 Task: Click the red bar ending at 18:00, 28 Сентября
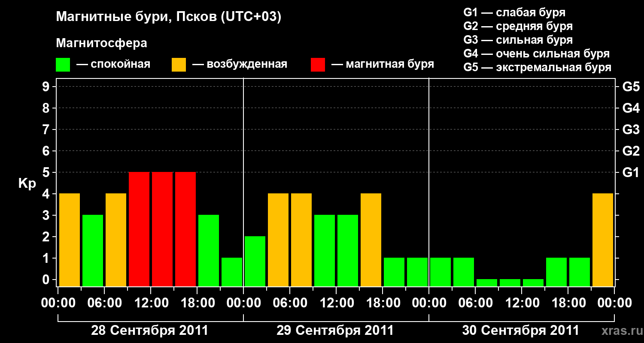185,229
